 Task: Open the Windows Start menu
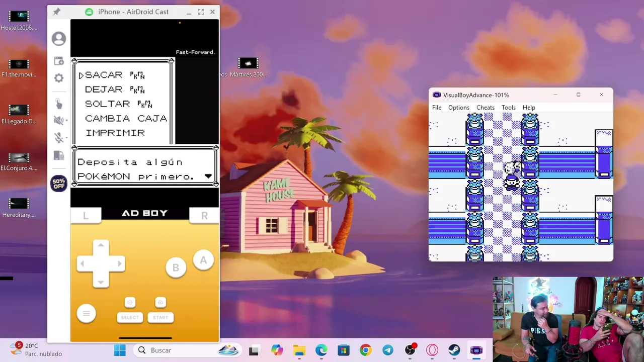[120, 350]
